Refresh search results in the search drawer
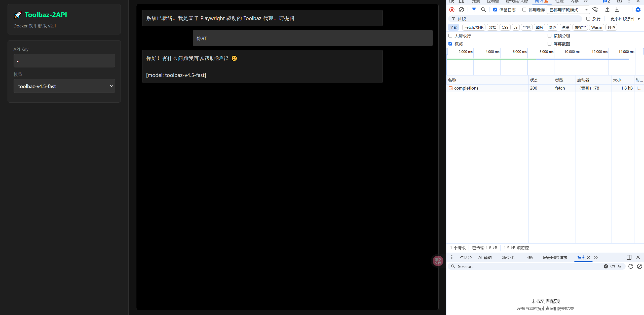The width and height of the screenshot is (644, 315). pos(631,266)
